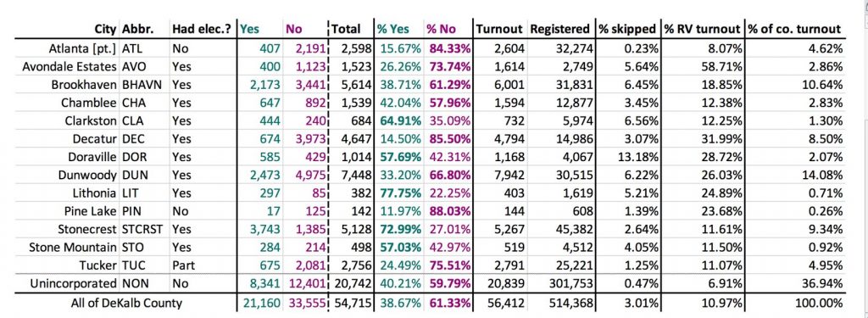868x318 pixels.
Task: Select the Registered column header
Action: coord(559,29)
